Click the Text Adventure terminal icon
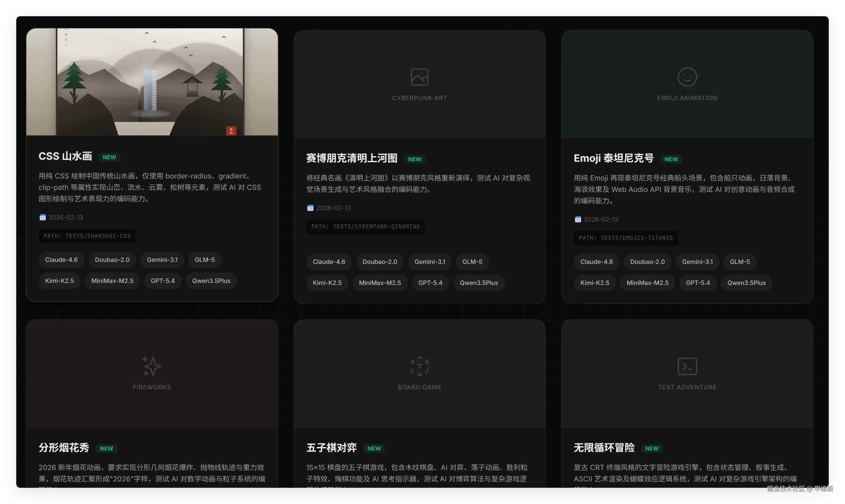Image resolution: width=845 pixels, height=504 pixels. click(x=687, y=366)
